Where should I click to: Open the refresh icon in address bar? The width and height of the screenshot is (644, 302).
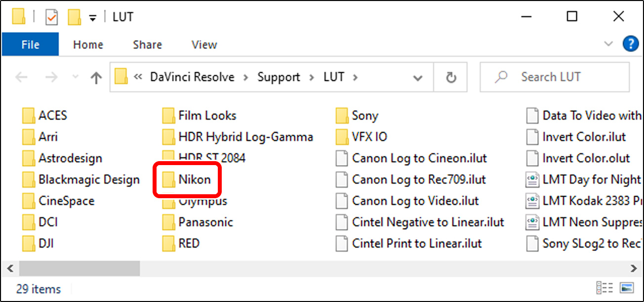coord(450,77)
